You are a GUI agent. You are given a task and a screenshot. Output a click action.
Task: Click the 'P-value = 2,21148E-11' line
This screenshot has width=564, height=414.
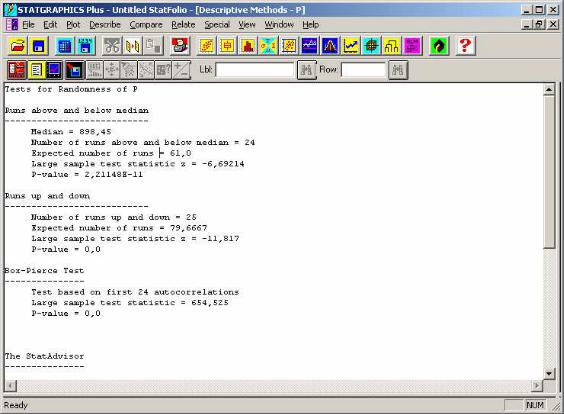(x=87, y=174)
